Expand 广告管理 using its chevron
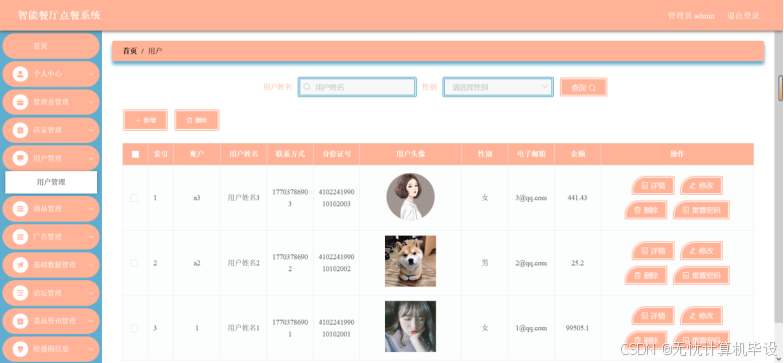Viewport: 784px width, 363px height. click(91, 236)
